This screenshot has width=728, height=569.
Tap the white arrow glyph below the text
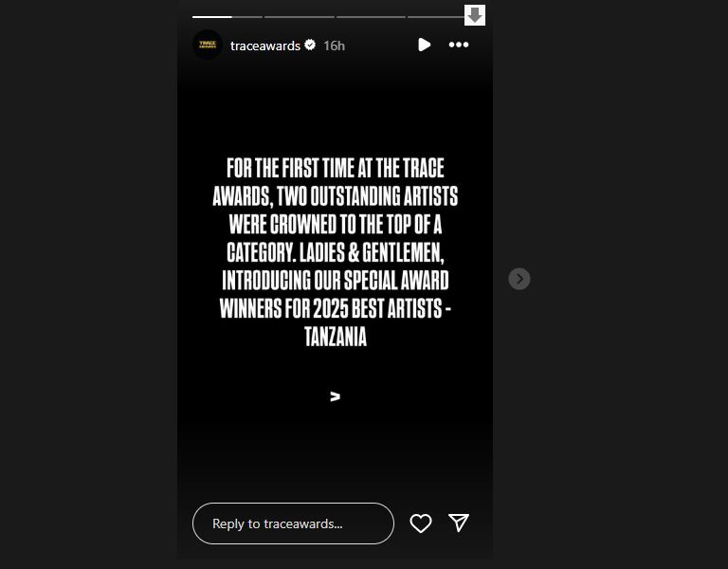coord(336,396)
